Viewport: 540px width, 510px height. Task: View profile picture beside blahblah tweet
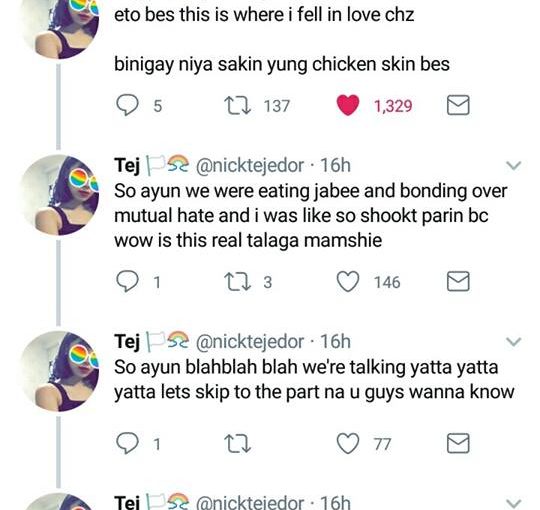pyautogui.click(x=60, y=371)
